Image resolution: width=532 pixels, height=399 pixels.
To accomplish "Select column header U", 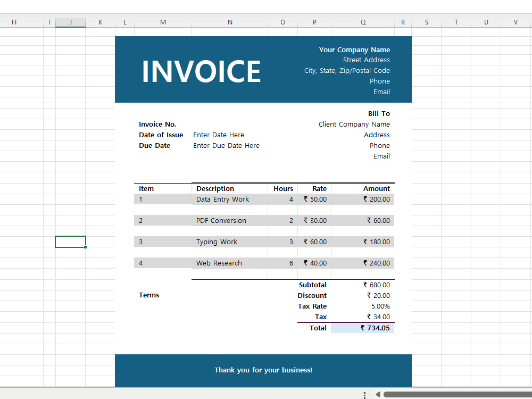I will (486, 22).
